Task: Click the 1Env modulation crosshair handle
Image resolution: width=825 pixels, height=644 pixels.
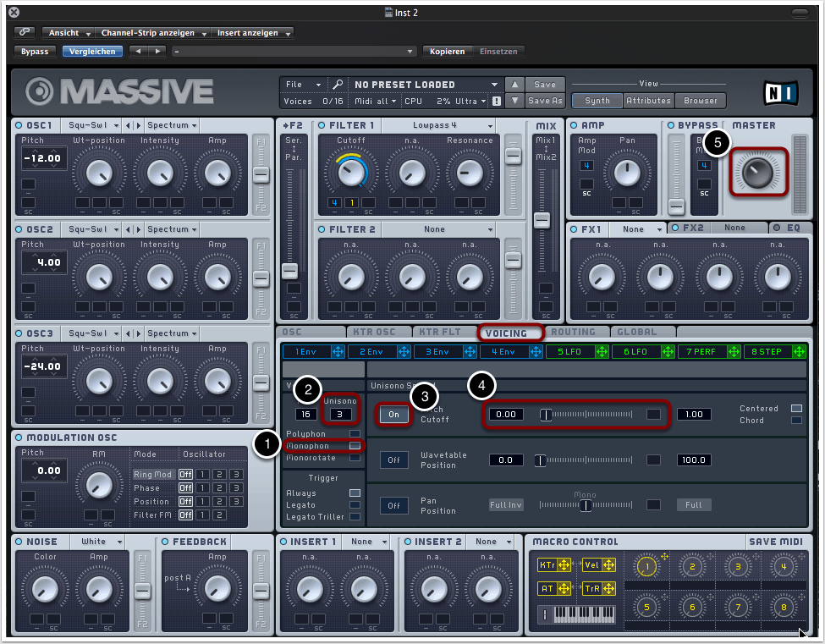Action: click(x=338, y=351)
